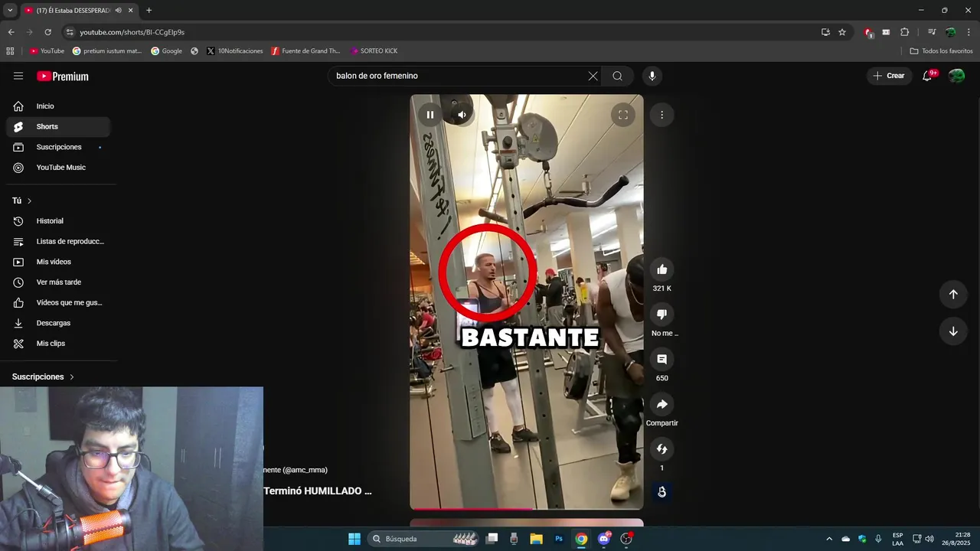Mute the Shorts video volume
980x551 pixels.
click(462, 115)
